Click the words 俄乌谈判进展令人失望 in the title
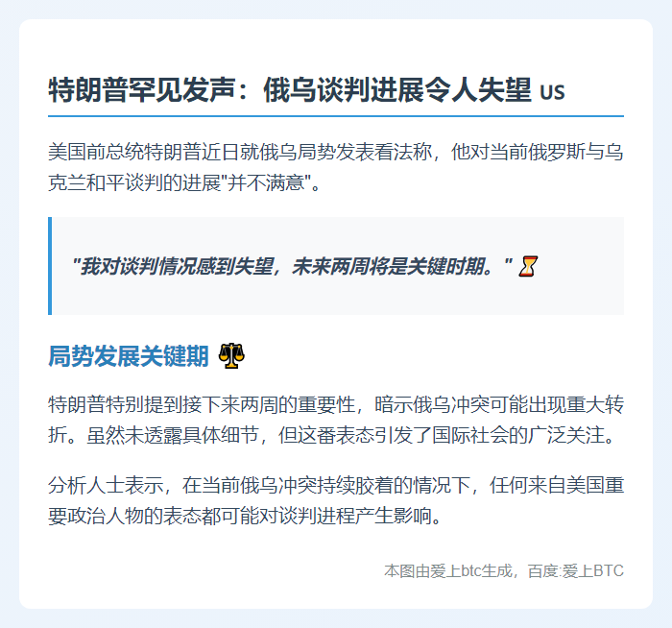The width and height of the screenshot is (672, 628). [x=397, y=90]
